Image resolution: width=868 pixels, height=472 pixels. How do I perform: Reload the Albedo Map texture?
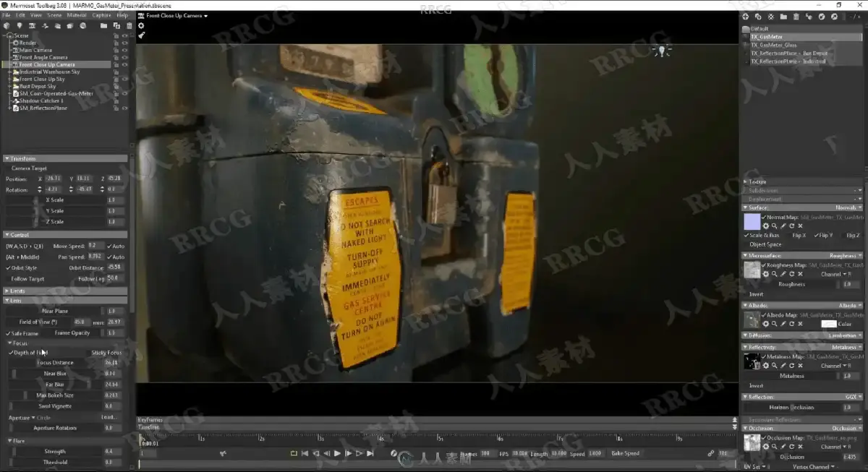(x=791, y=325)
